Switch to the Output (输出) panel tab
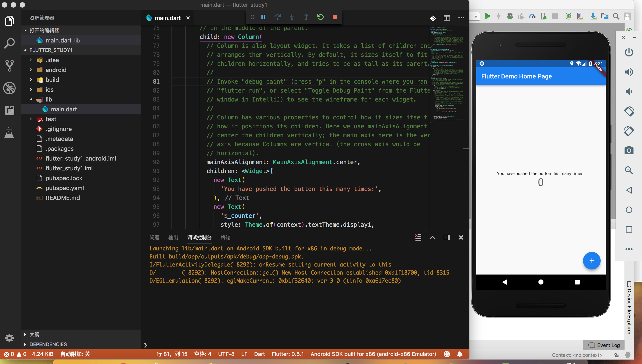Image resolution: width=642 pixels, height=364 pixels. (x=173, y=237)
